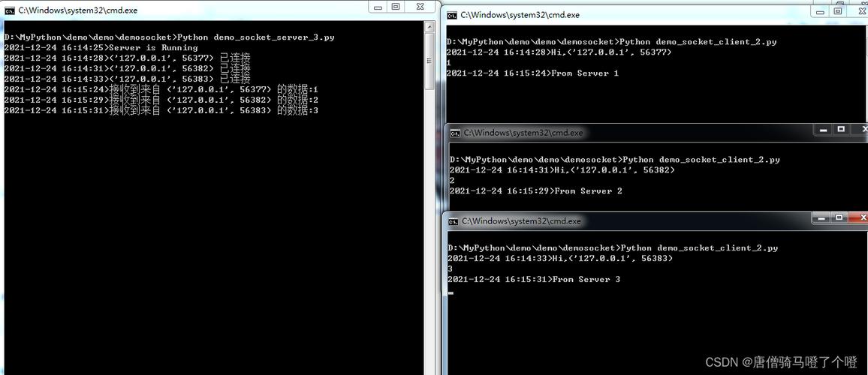Click the scrollbar up arrow in server window
868x375 pixels.
tap(430, 26)
